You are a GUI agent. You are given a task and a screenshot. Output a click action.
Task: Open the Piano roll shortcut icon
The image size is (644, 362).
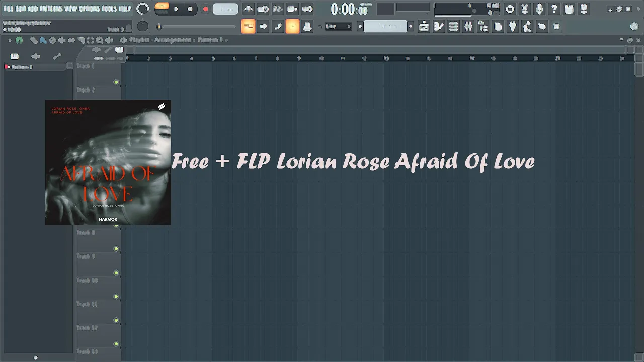pyautogui.click(x=438, y=26)
